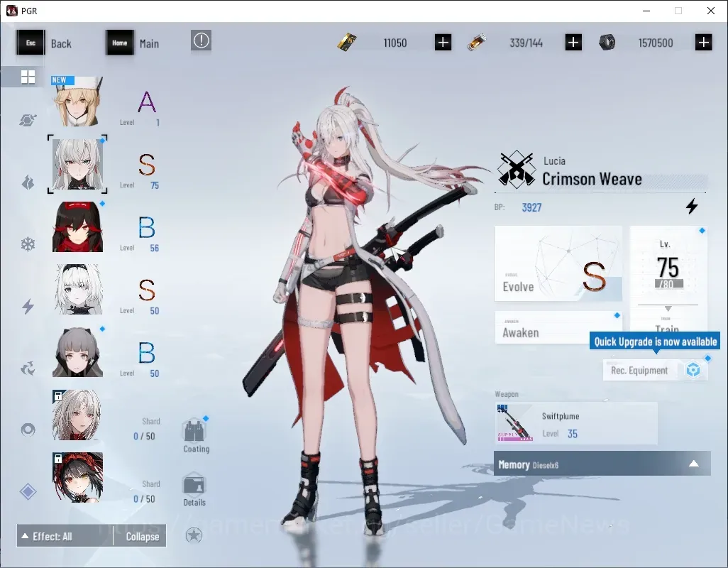Expand the Memory Dieselx6 panel arrow
This screenshot has width=728, height=568.
click(x=694, y=464)
